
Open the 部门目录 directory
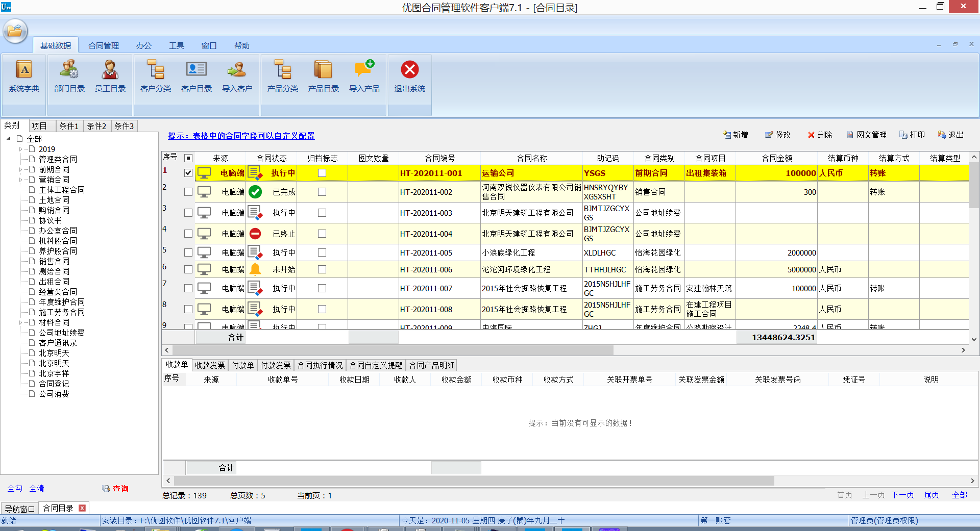[x=69, y=77]
